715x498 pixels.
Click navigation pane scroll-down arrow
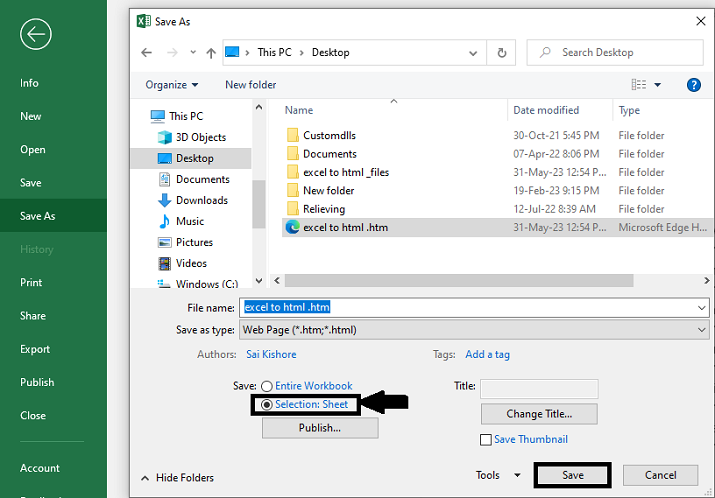coord(259,280)
